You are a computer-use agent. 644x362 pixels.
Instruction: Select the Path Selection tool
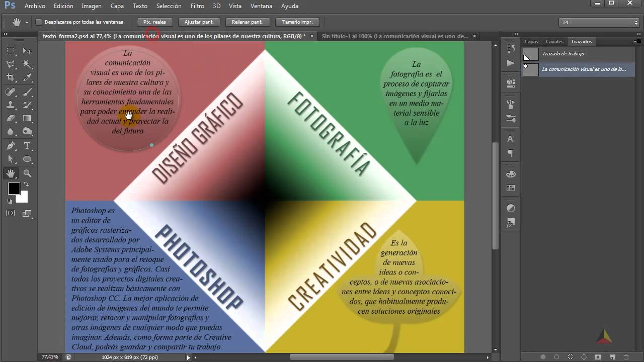(x=11, y=159)
